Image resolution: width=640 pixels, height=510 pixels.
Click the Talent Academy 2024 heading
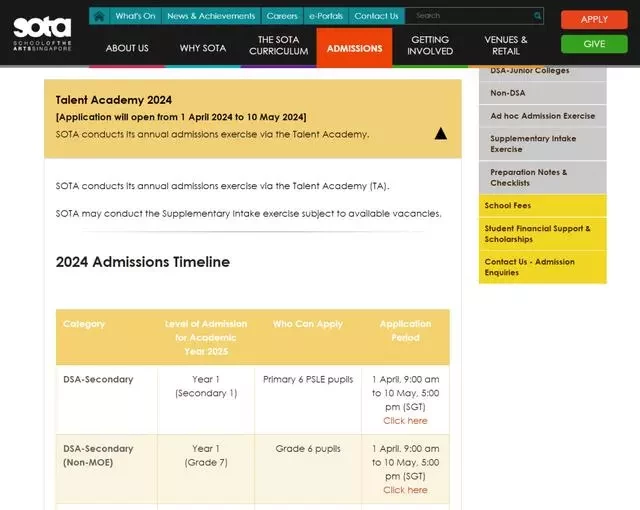[114, 100]
